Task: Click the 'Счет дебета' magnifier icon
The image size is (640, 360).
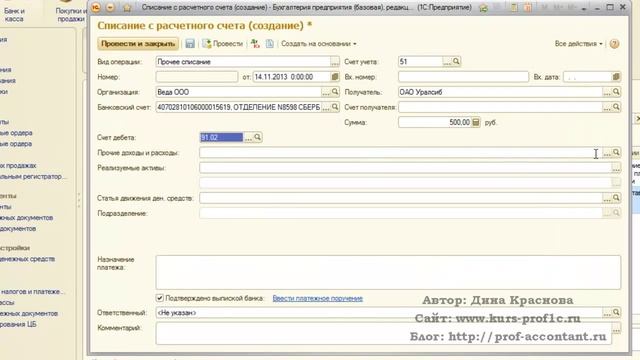Action: (258, 138)
